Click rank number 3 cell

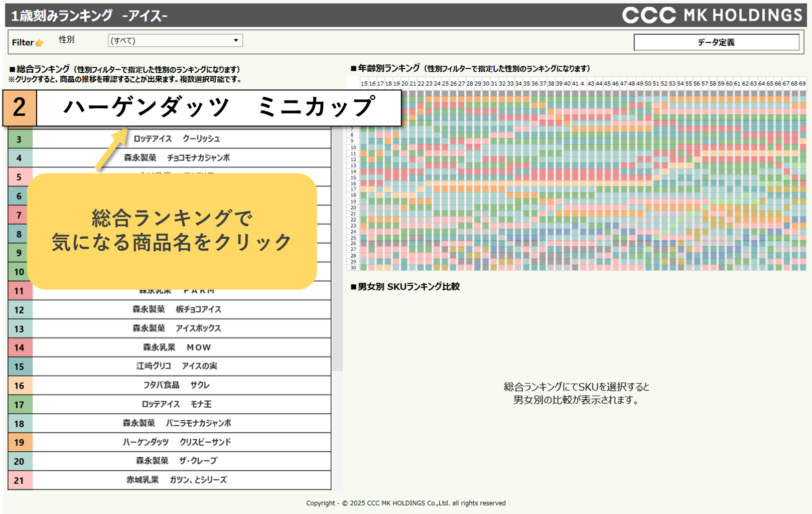pyautogui.click(x=20, y=139)
